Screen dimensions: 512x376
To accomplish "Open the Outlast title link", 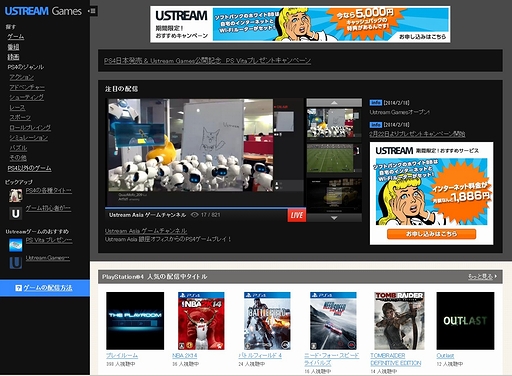I will [445, 356].
